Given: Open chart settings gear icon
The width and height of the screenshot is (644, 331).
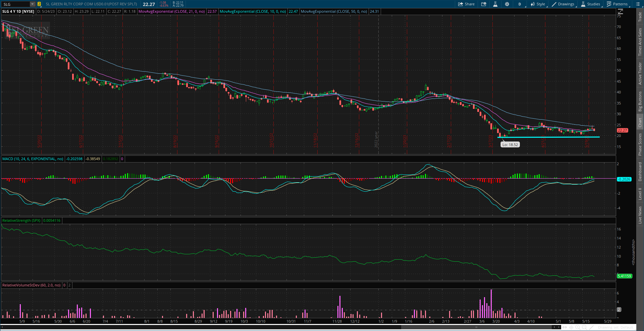Looking at the screenshot, I should [x=507, y=4].
